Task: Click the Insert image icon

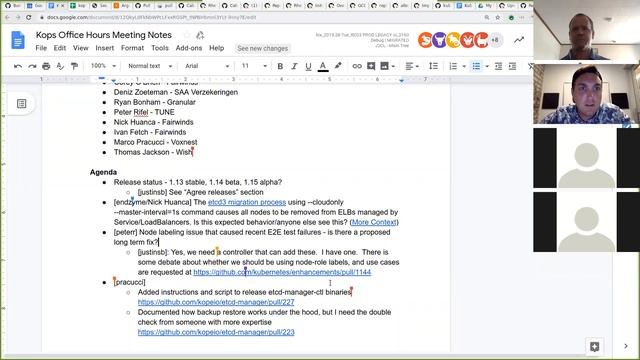Action: pos(384,66)
